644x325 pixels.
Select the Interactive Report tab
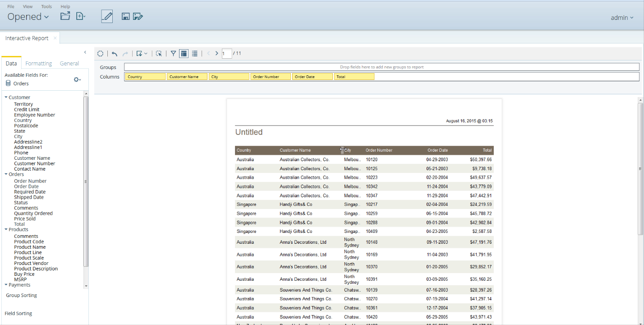[x=30, y=38]
